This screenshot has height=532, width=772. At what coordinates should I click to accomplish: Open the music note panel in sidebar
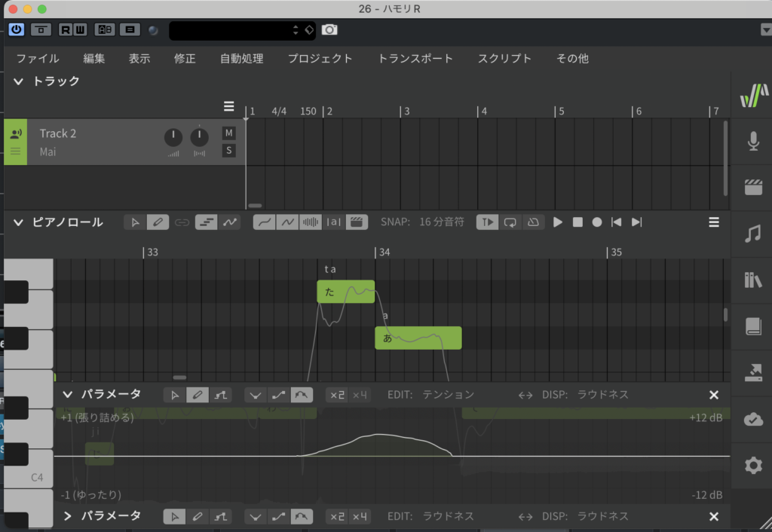(x=752, y=234)
